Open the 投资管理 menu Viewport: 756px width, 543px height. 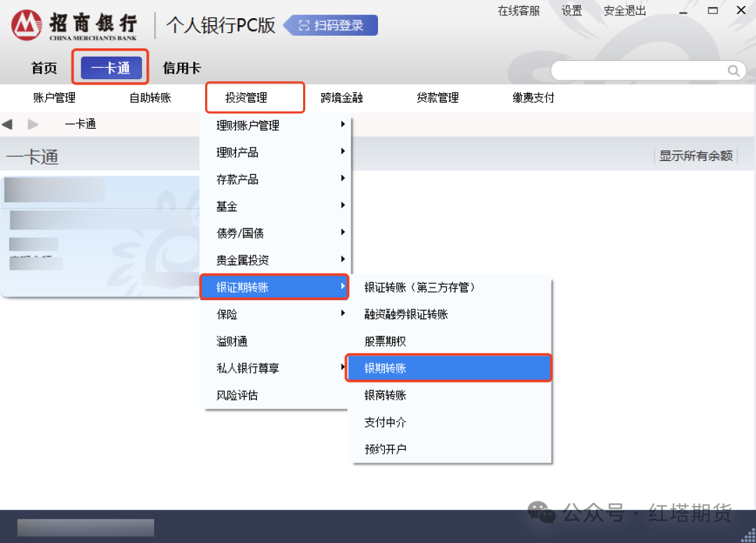pos(246,98)
